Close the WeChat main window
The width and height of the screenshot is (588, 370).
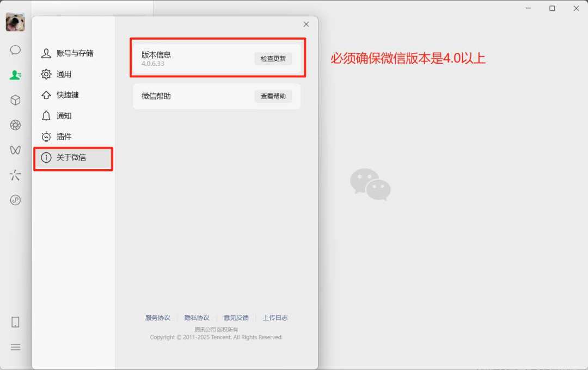pyautogui.click(x=577, y=8)
